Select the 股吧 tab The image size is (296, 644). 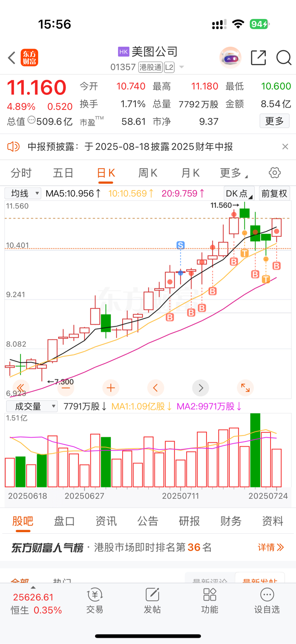point(23,522)
